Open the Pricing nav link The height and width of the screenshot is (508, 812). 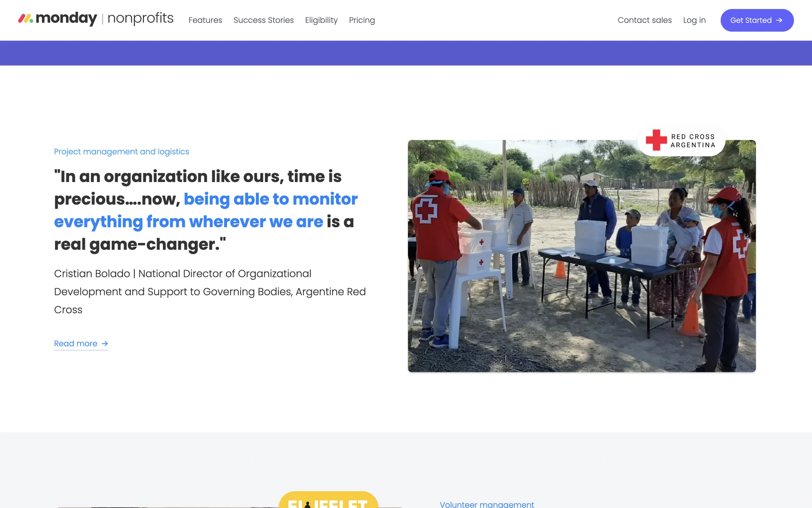362,20
